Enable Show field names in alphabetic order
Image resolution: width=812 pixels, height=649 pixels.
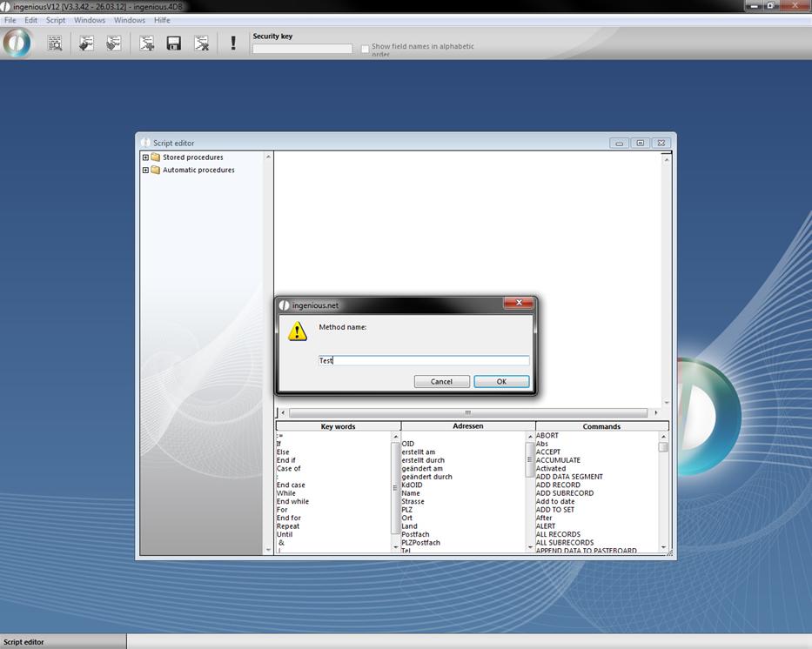(366, 50)
